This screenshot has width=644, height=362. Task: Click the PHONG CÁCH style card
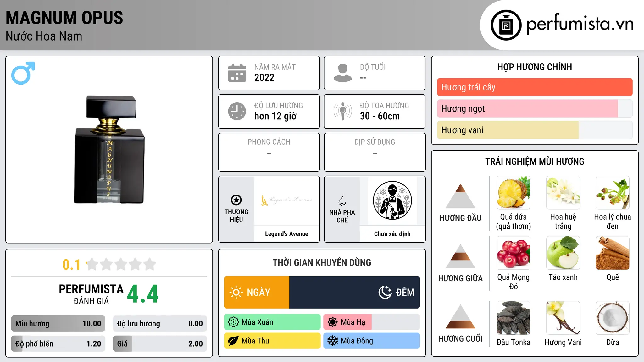pos(269,152)
